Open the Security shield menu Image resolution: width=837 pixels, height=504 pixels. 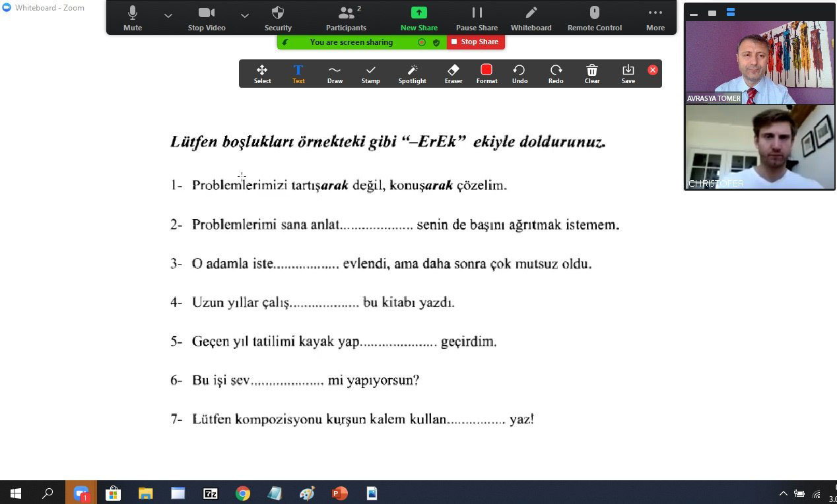coord(278,18)
